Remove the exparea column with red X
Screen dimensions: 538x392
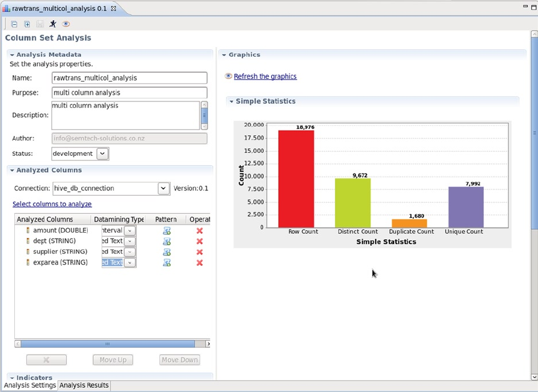tap(199, 263)
